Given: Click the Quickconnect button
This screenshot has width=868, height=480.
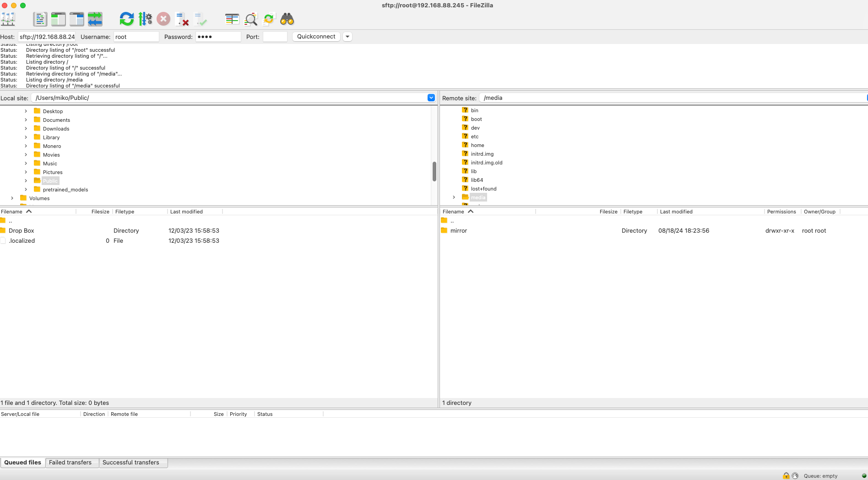Looking at the screenshot, I should (x=316, y=37).
